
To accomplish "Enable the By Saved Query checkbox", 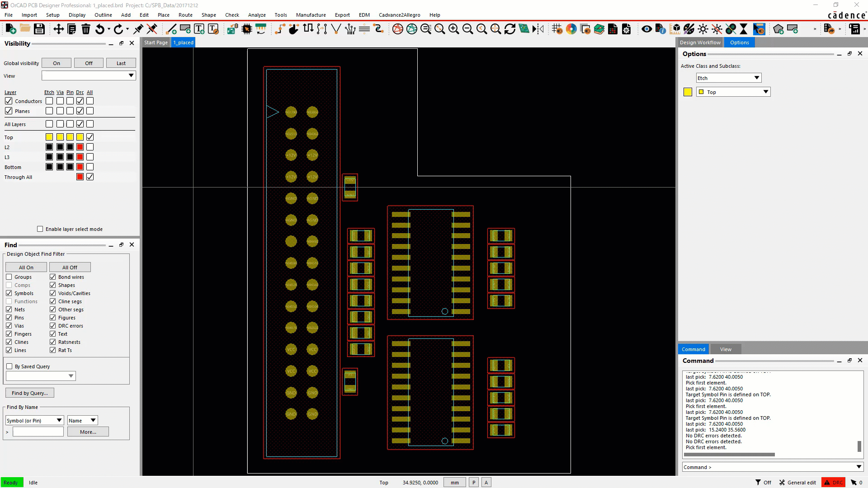I will coord(9,366).
